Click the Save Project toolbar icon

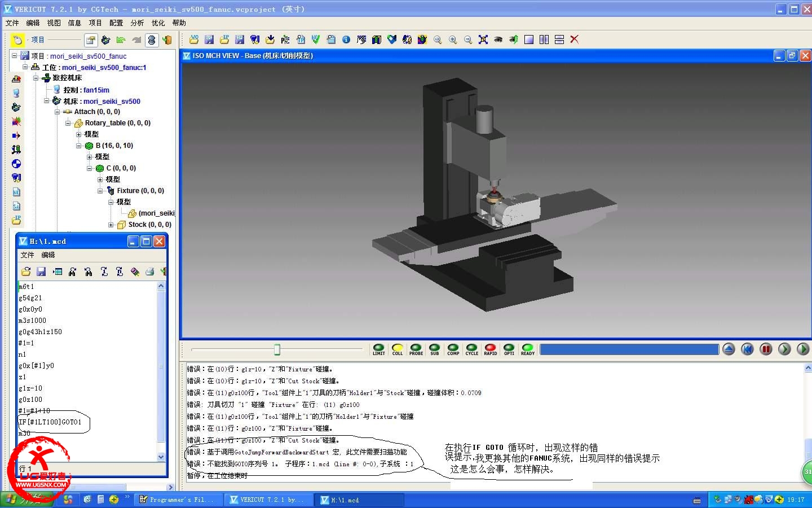click(x=209, y=40)
